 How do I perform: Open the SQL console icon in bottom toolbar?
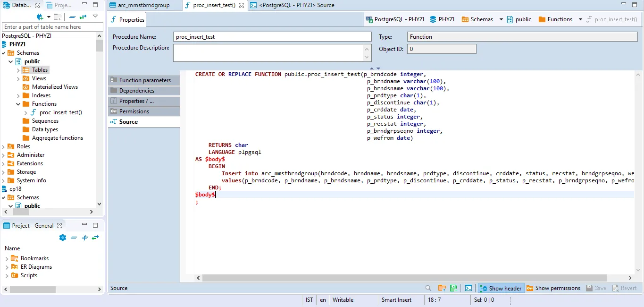click(x=468, y=288)
